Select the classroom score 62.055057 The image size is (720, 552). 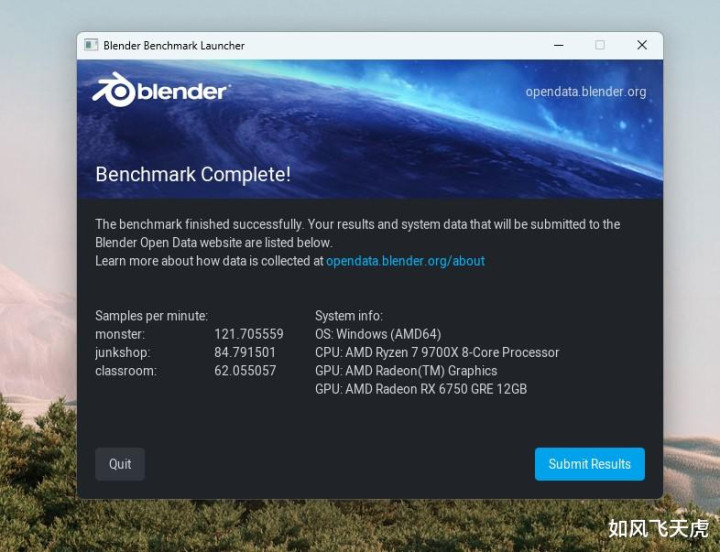point(245,371)
